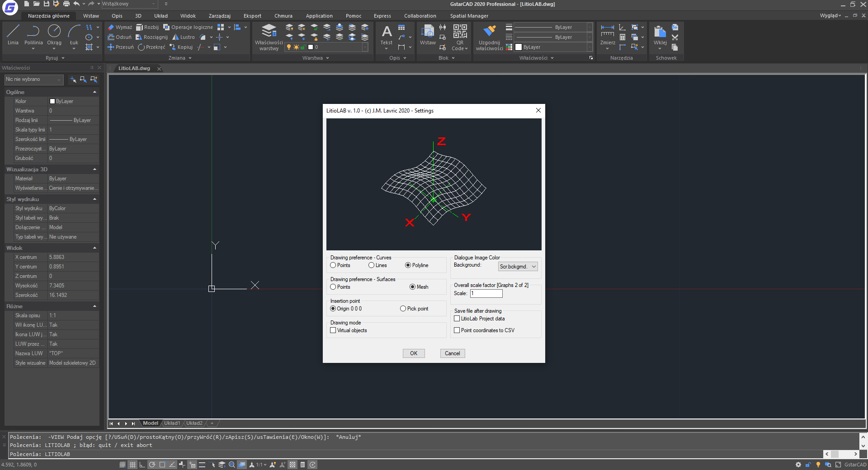Enable Virtual objects checkbox
This screenshot has height=470, width=868.
(x=349, y=330)
